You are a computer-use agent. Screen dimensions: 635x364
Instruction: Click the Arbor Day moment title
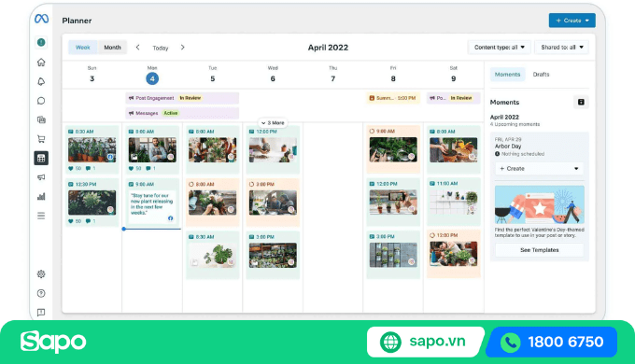coord(508,147)
